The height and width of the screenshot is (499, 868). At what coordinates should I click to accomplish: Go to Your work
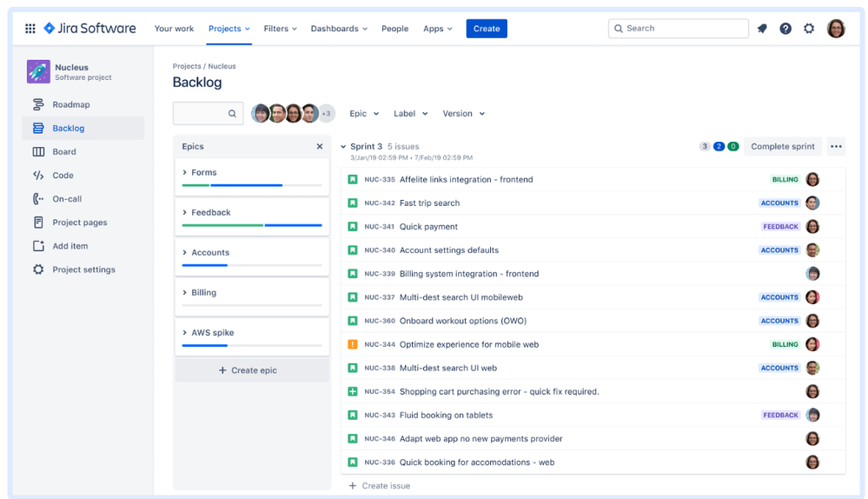[174, 28]
